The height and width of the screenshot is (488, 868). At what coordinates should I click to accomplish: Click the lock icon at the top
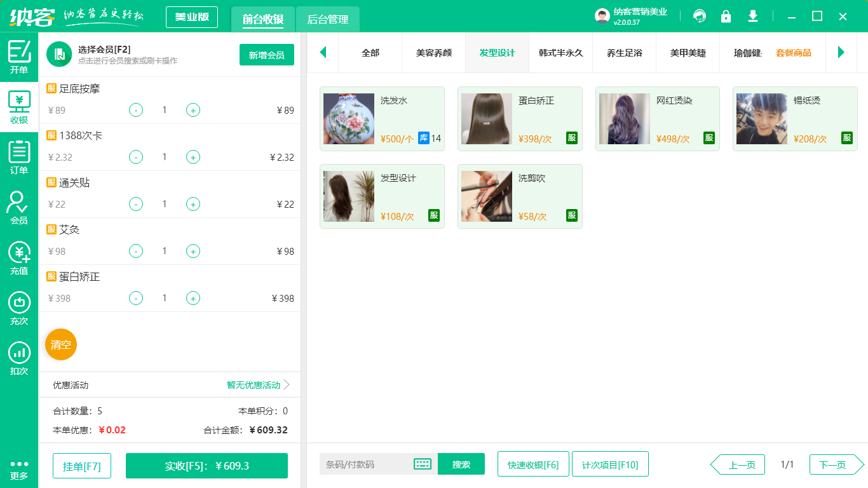pos(726,16)
